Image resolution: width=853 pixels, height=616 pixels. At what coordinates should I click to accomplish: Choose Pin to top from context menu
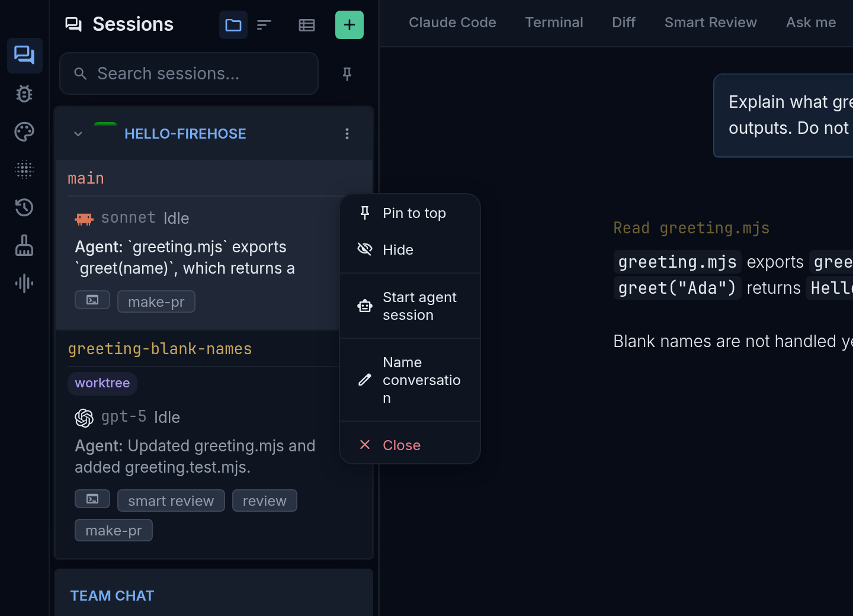click(x=410, y=213)
